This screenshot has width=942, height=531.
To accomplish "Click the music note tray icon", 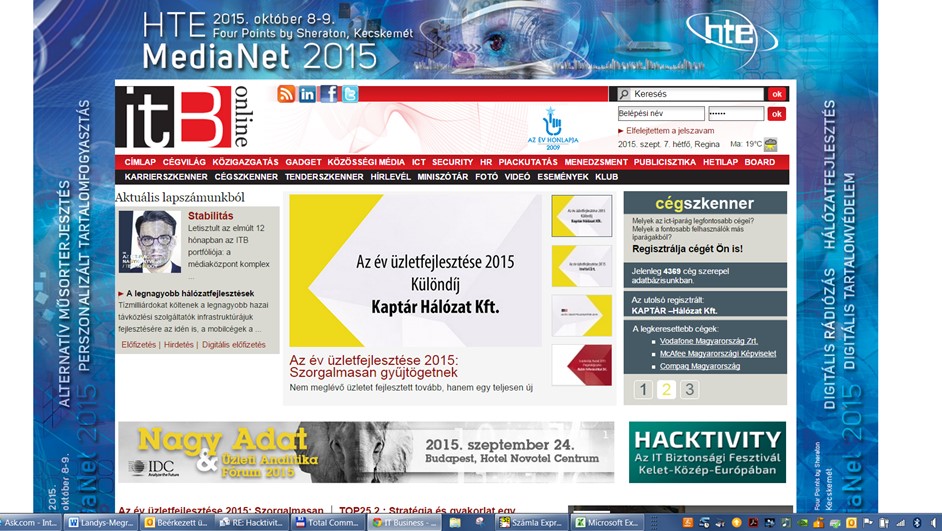I will point(786,523).
